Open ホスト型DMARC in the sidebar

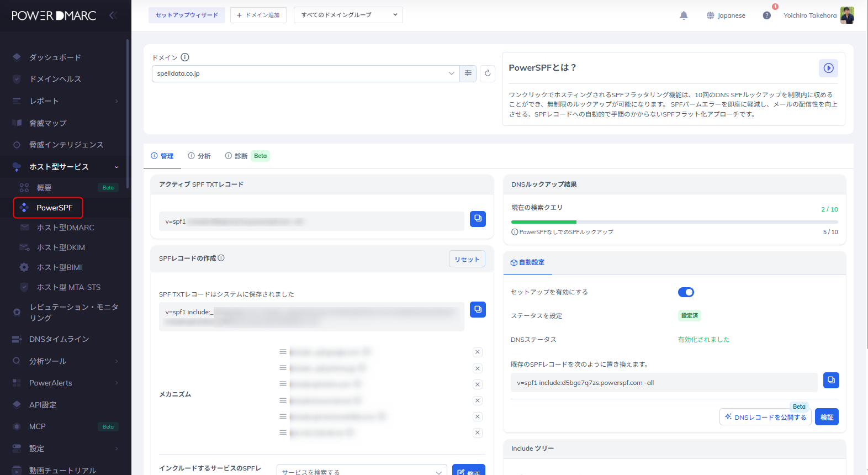tap(66, 228)
